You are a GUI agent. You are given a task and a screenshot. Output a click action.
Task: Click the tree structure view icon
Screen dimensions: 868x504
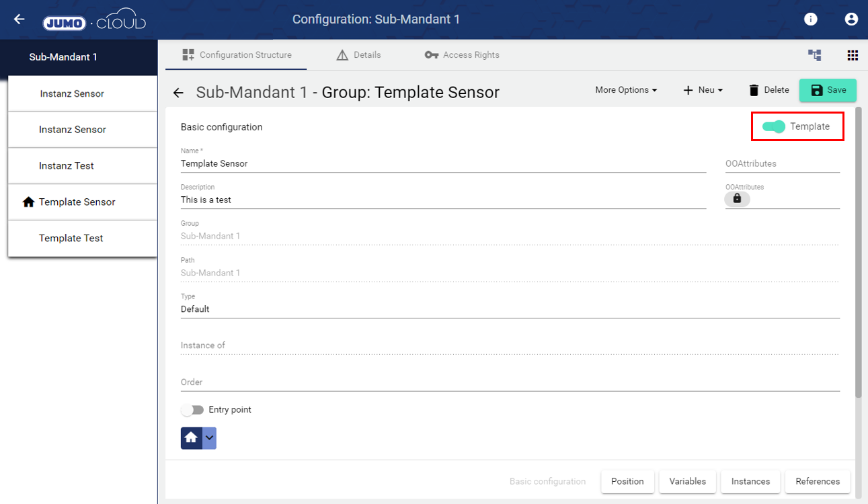coord(815,55)
